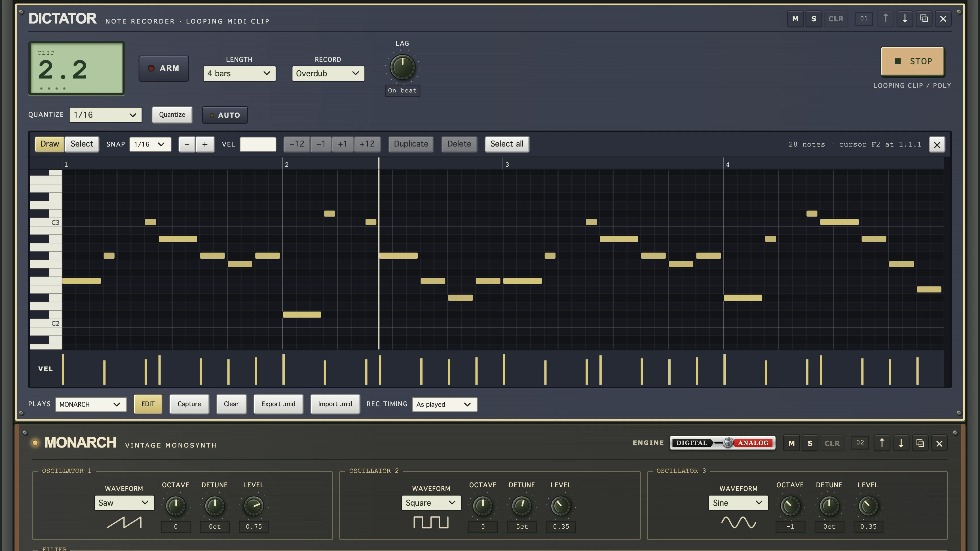This screenshot has height=551, width=980.
Task: Toggle the EDIT button
Action: [148, 404]
